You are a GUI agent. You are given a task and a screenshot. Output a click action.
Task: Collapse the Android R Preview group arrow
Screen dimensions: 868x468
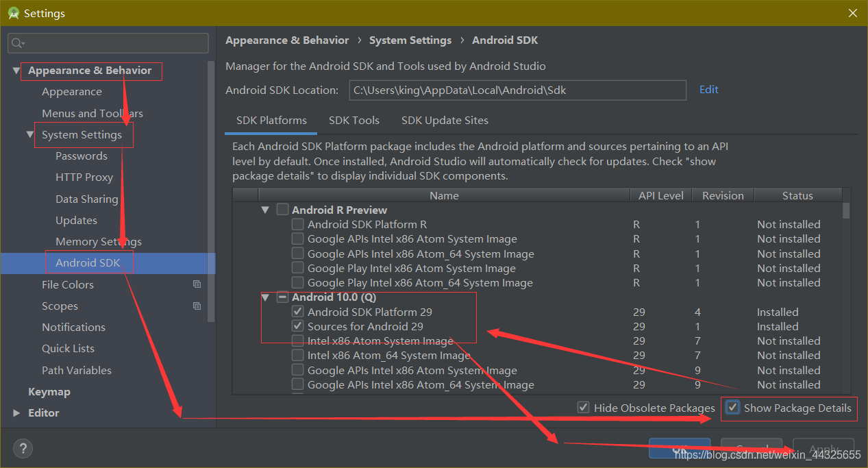click(x=265, y=210)
